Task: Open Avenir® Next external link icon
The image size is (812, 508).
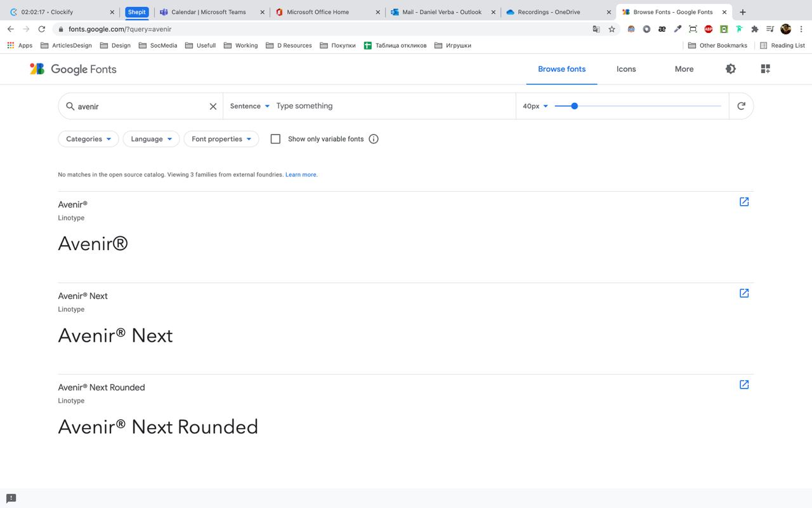Action: (x=744, y=293)
